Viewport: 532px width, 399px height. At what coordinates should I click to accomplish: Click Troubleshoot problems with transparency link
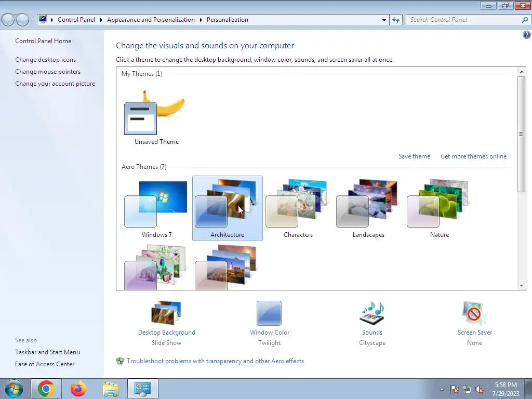(215, 361)
